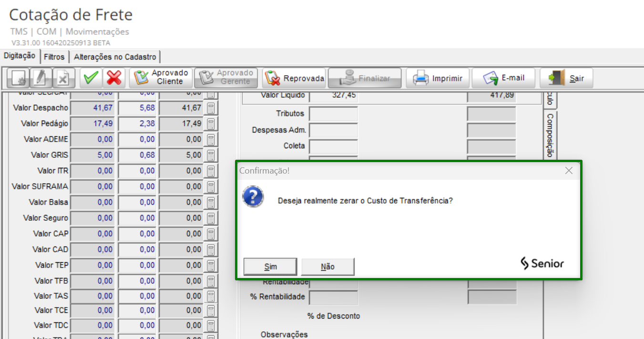Open calculator icon for Valor TCE
Screen dimensions: 644x339
click(211, 310)
